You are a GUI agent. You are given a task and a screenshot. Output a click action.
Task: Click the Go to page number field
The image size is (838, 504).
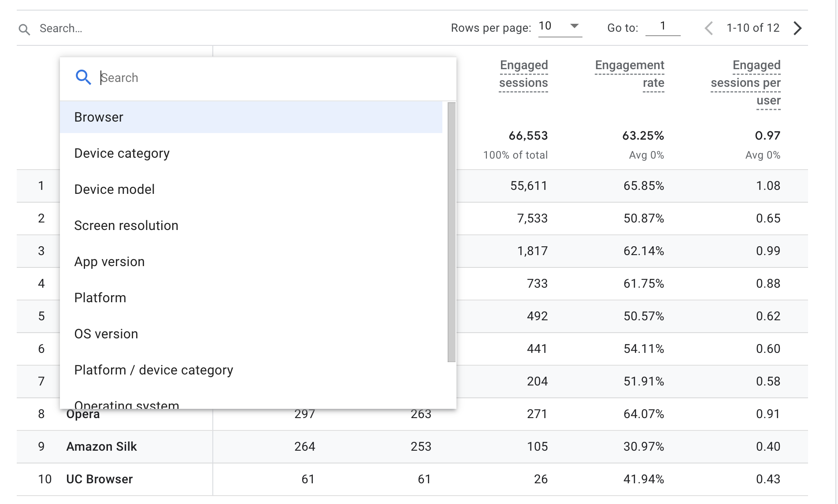tap(662, 26)
